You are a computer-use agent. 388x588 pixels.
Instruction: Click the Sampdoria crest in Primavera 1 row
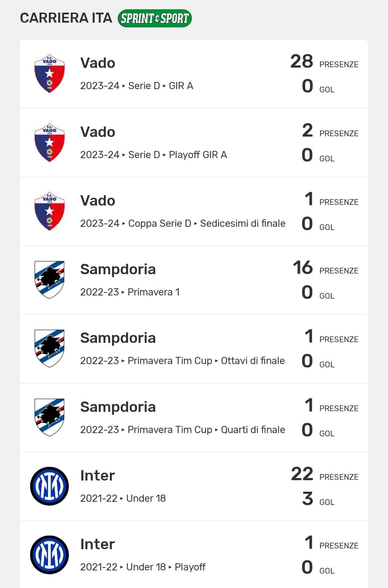tap(50, 280)
